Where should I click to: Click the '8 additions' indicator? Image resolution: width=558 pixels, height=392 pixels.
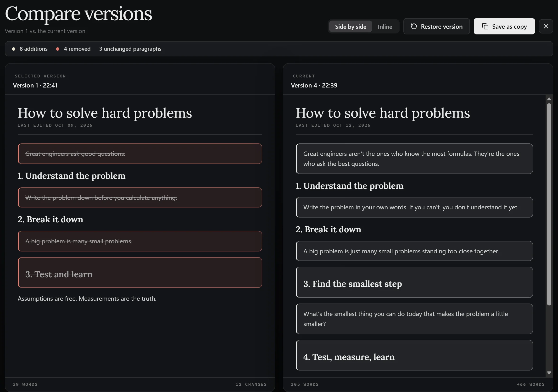(x=30, y=49)
